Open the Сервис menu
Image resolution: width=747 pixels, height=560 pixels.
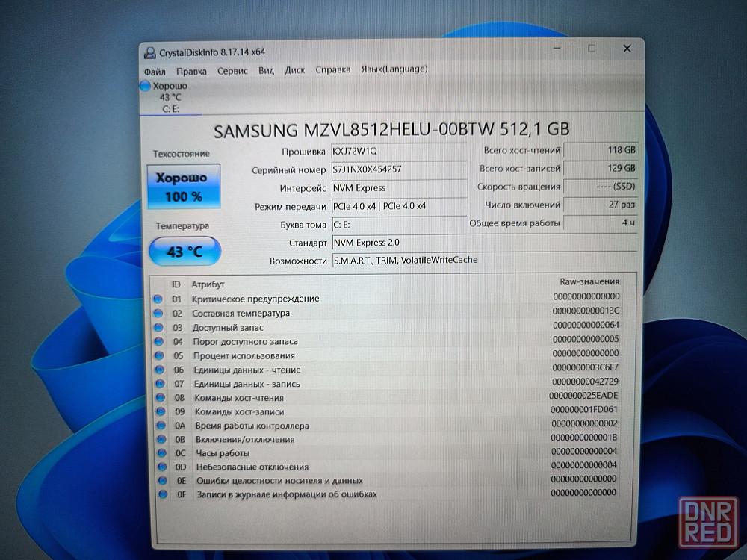pos(232,71)
